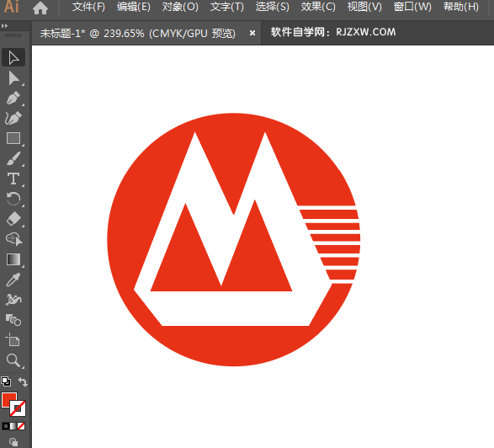Select the Selection tool (black arrow)
Screen dimensions: 494x448
(x=13, y=58)
